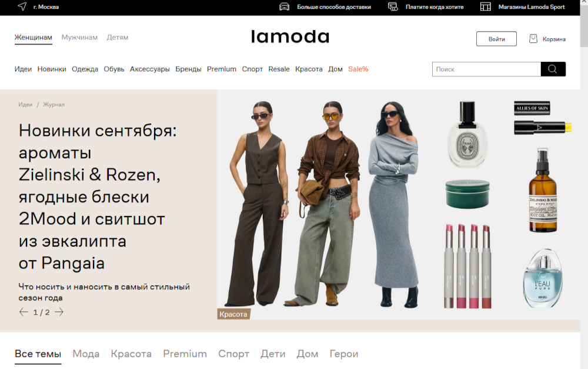Click the payment card icon
Image resolution: width=588 pixels, height=369 pixels.
tap(393, 6)
